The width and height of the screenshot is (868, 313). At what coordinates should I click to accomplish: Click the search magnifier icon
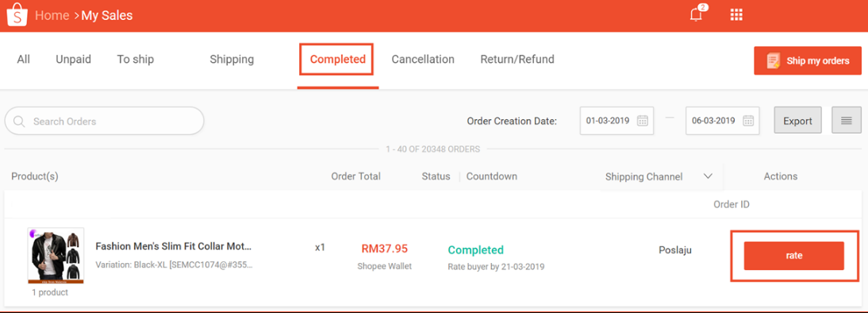[19, 122]
